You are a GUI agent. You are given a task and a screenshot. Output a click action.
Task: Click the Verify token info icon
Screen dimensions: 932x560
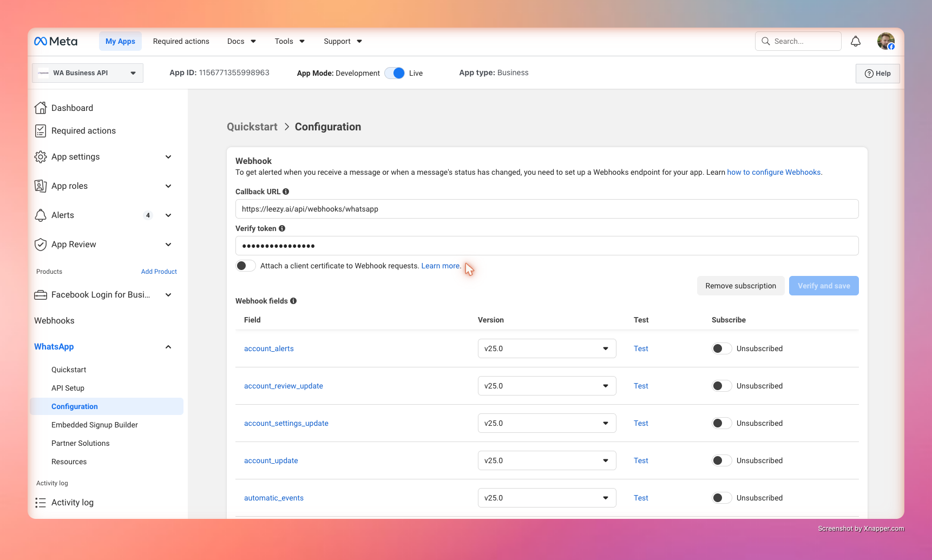click(x=282, y=228)
